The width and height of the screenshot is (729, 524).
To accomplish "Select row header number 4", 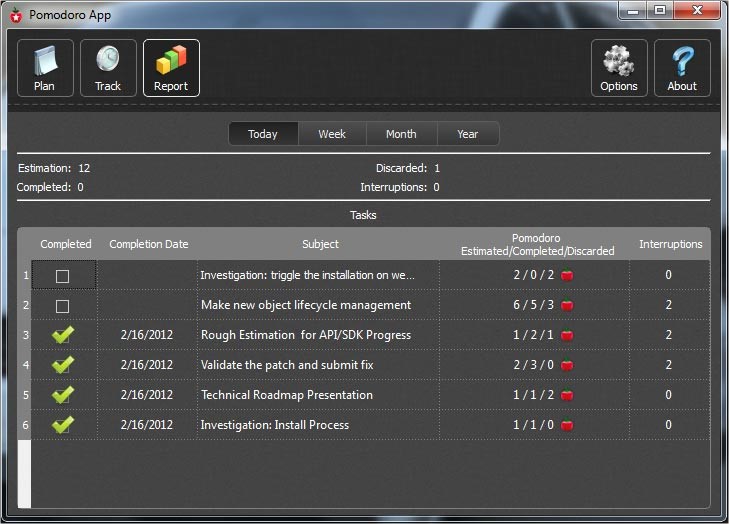I will pyautogui.click(x=25, y=365).
